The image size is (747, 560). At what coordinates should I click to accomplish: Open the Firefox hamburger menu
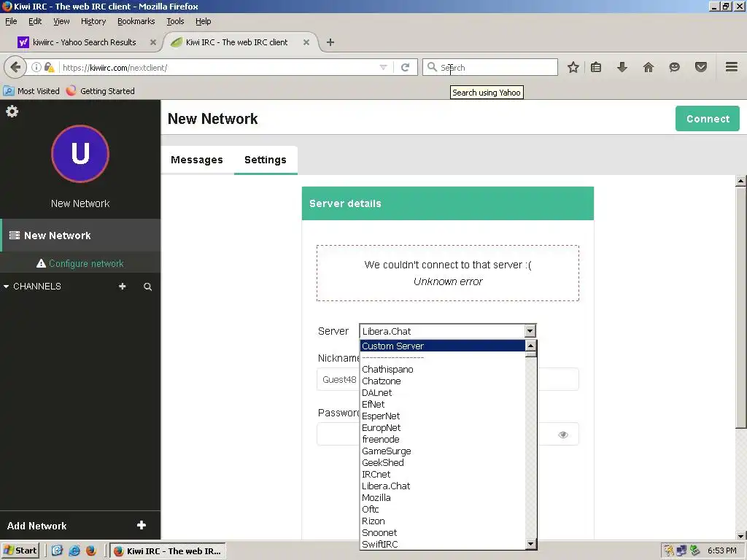pyautogui.click(x=732, y=67)
